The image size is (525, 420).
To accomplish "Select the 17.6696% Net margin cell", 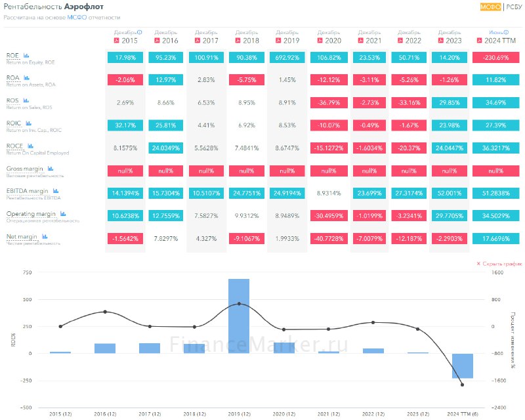I will pyautogui.click(x=495, y=238).
